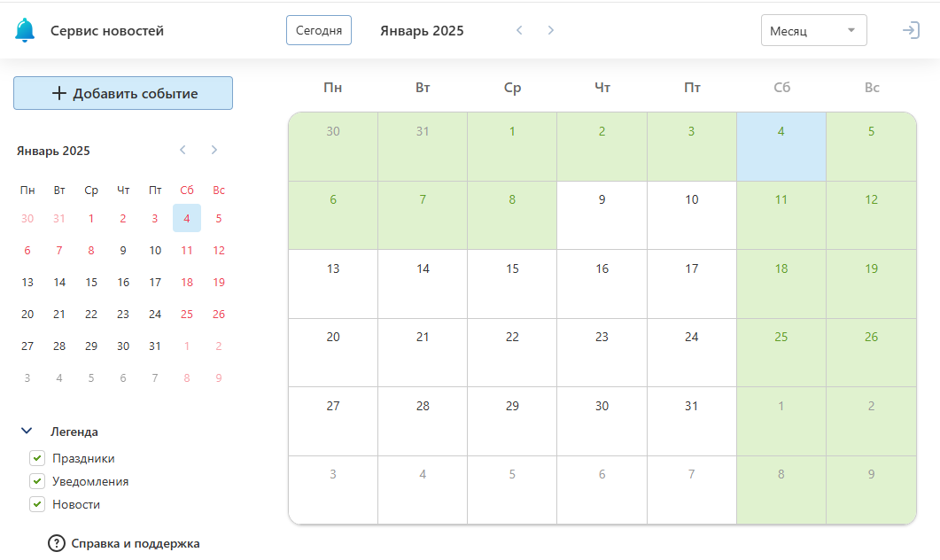Click Добавить событие button label
This screenshot has height=560, width=940.
pyautogui.click(x=136, y=94)
